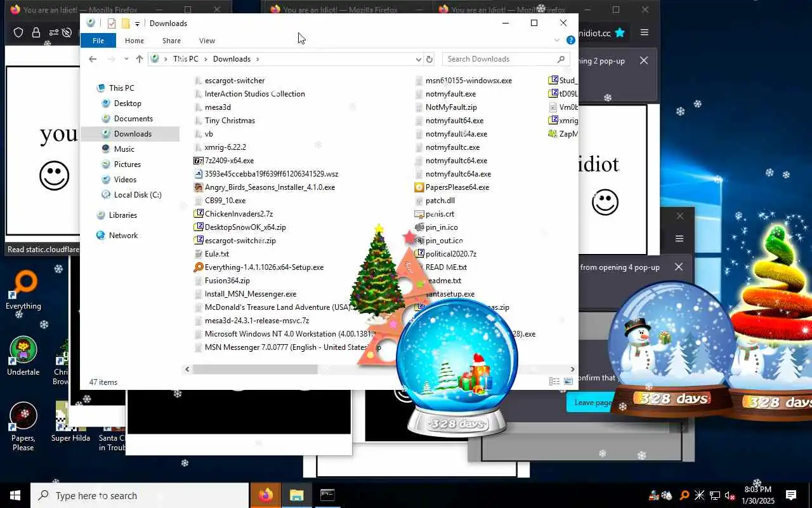Expand the Explorer ribbon with the chevron

click(557, 40)
